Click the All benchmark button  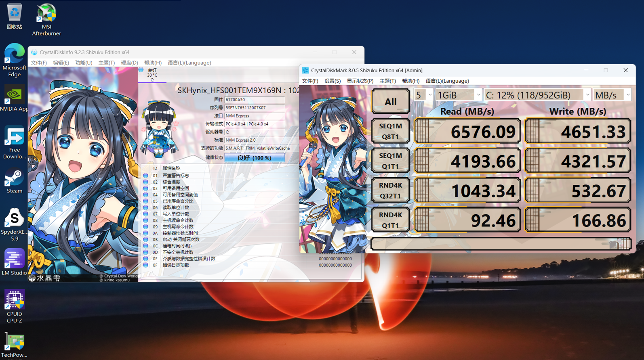pyautogui.click(x=390, y=102)
